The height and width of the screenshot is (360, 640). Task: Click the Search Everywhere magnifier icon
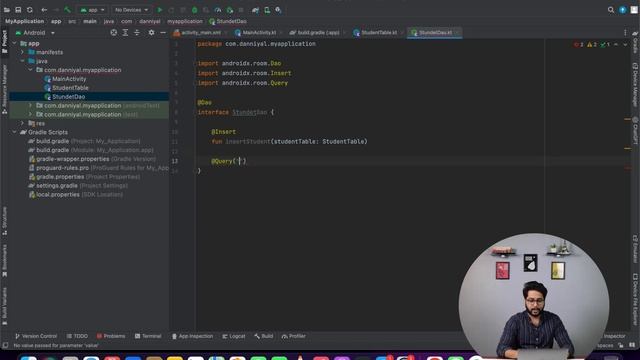pyautogui.click(x=611, y=10)
